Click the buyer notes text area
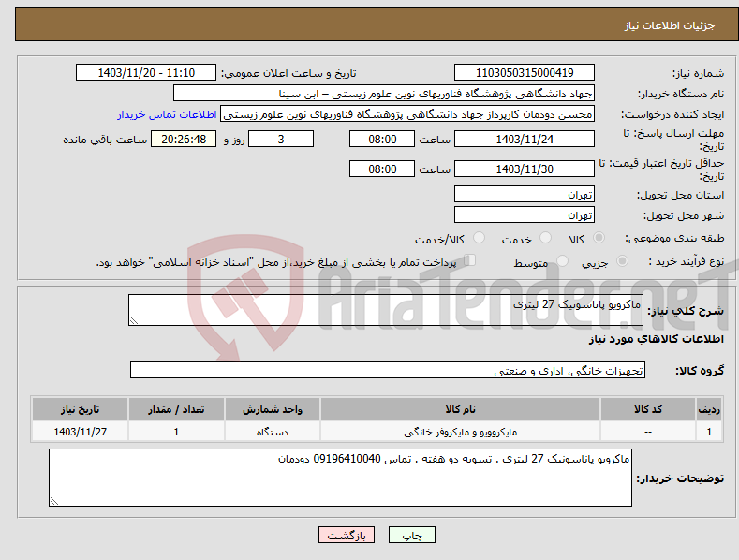This screenshot has width=739, height=560. pos(340,478)
